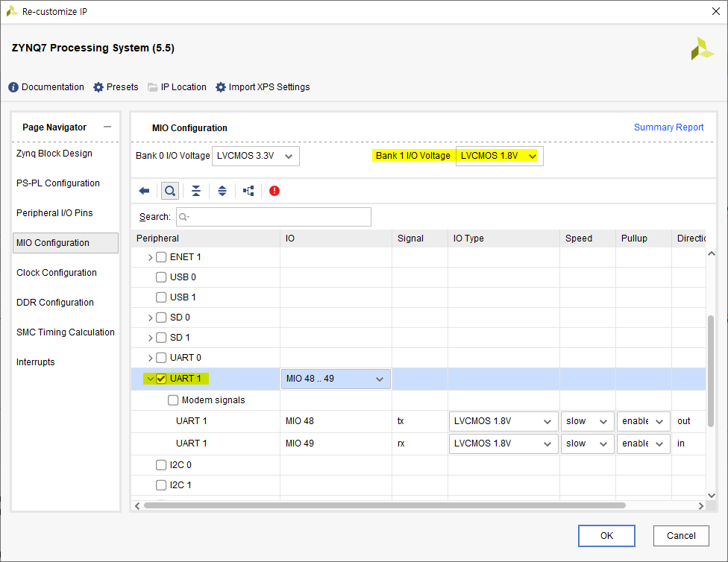
Task: Click the Pullup column header
Action: click(x=644, y=239)
